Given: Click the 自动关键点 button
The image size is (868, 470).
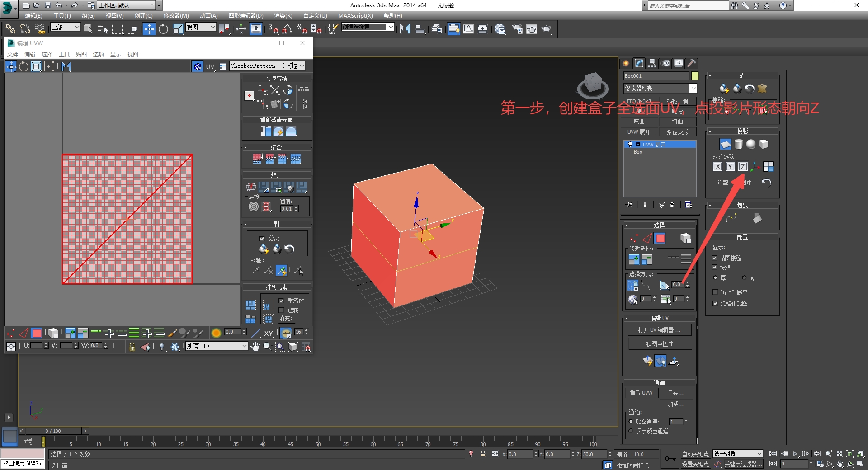Looking at the screenshot, I should click(695, 454).
